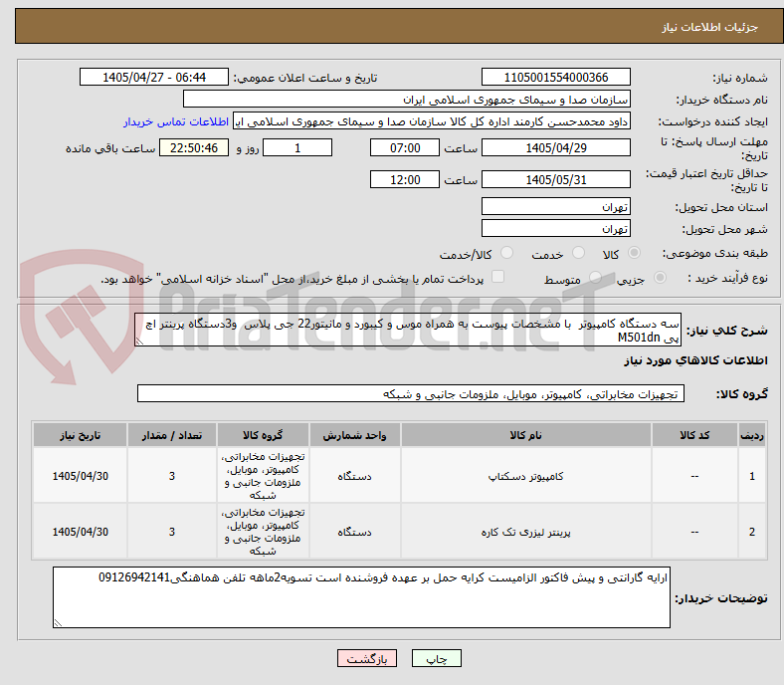
Task: Click row number 2 in the goods table
Action: pos(752,532)
